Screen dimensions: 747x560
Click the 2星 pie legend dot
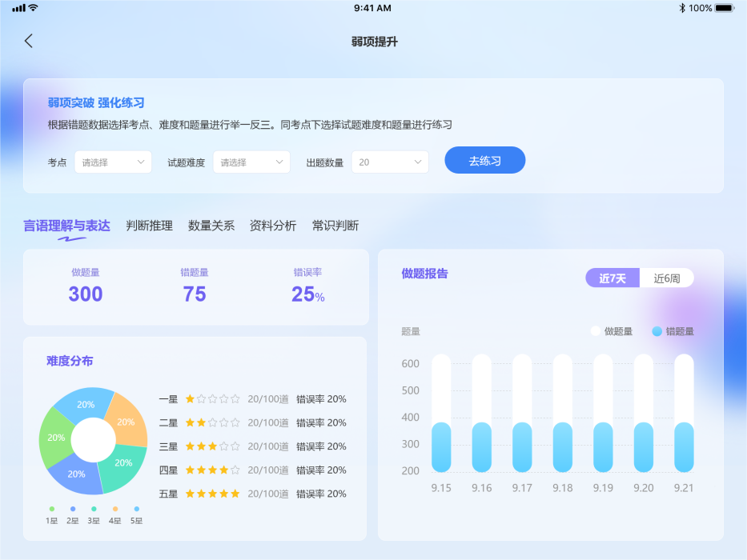tap(73, 509)
